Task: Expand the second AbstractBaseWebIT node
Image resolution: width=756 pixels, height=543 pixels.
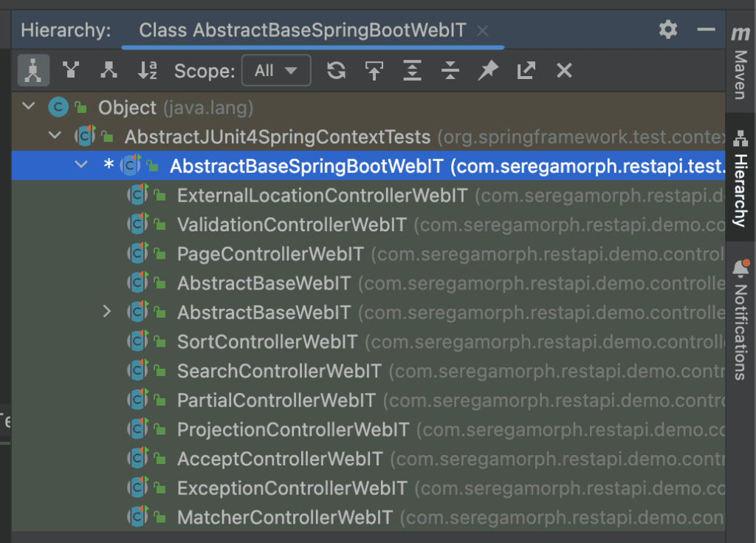Action: point(108,311)
